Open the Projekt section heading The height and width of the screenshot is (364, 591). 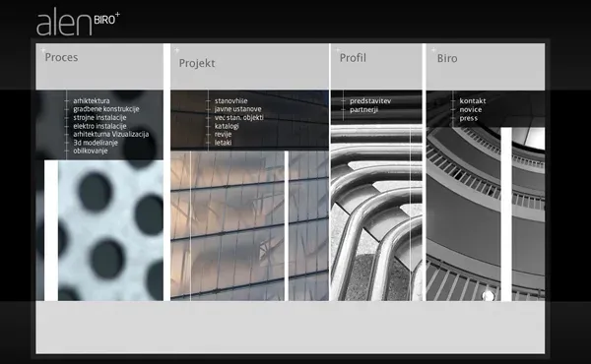coord(197,63)
